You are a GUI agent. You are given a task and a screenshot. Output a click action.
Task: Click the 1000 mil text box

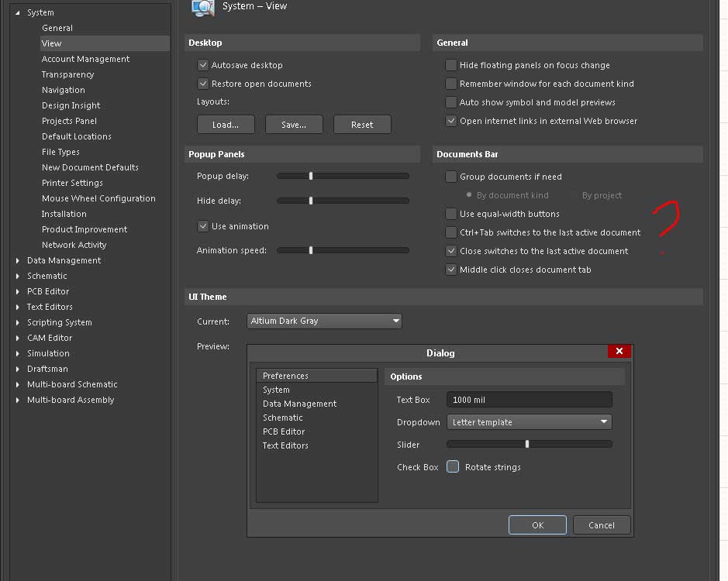[x=529, y=400]
